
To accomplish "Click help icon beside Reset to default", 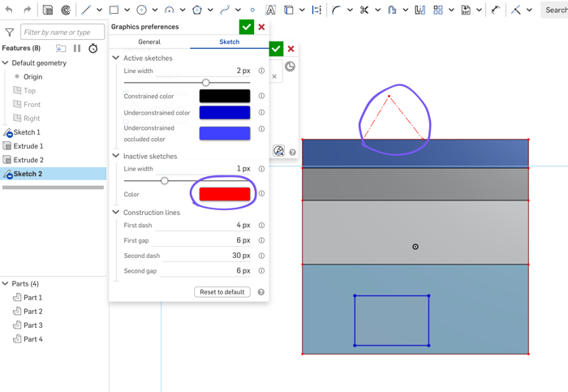I will pyautogui.click(x=260, y=292).
